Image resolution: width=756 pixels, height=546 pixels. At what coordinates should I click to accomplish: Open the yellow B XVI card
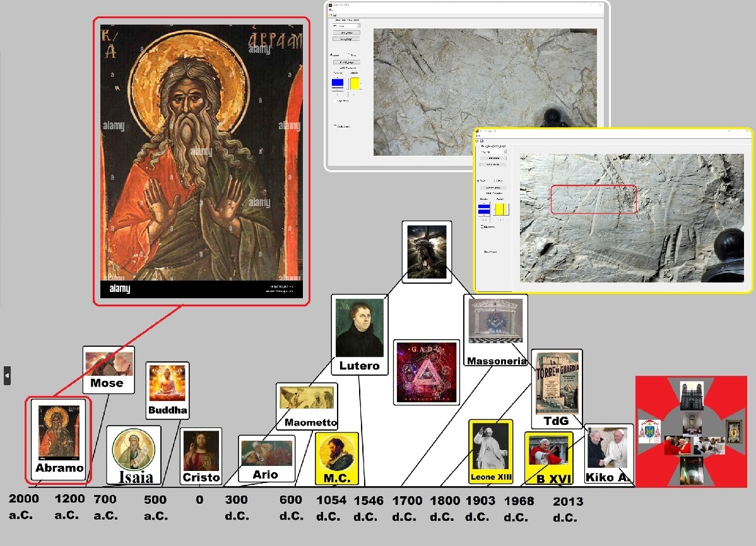click(548, 458)
